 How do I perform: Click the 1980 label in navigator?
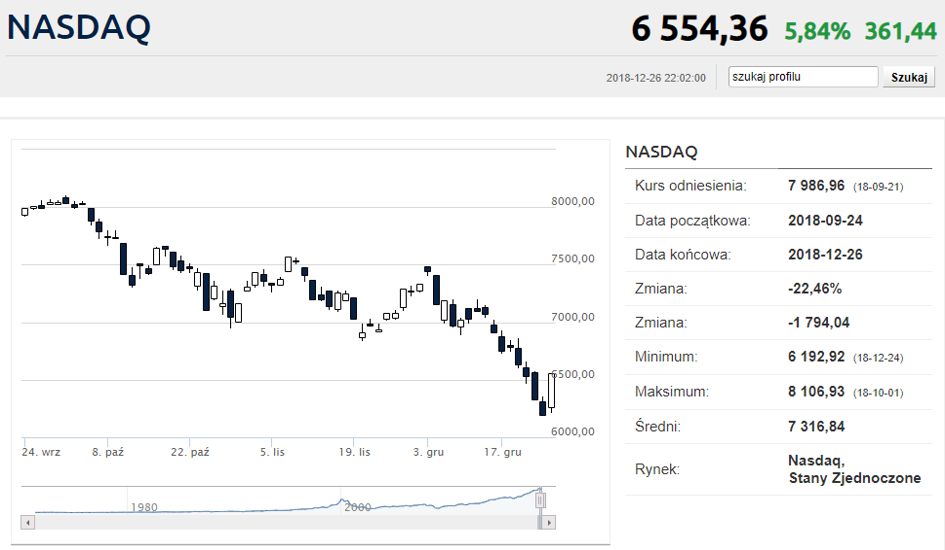pyautogui.click(x=144, y=507)
